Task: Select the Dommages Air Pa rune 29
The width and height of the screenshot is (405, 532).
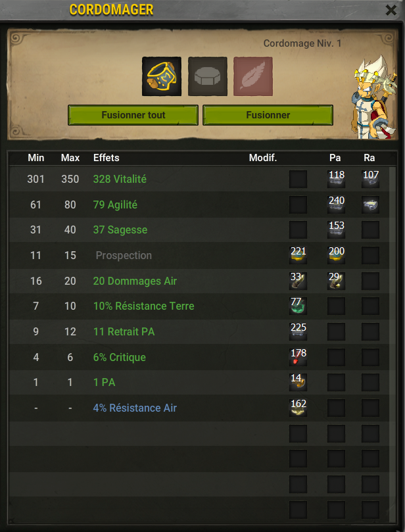Action: click(336, 281)
